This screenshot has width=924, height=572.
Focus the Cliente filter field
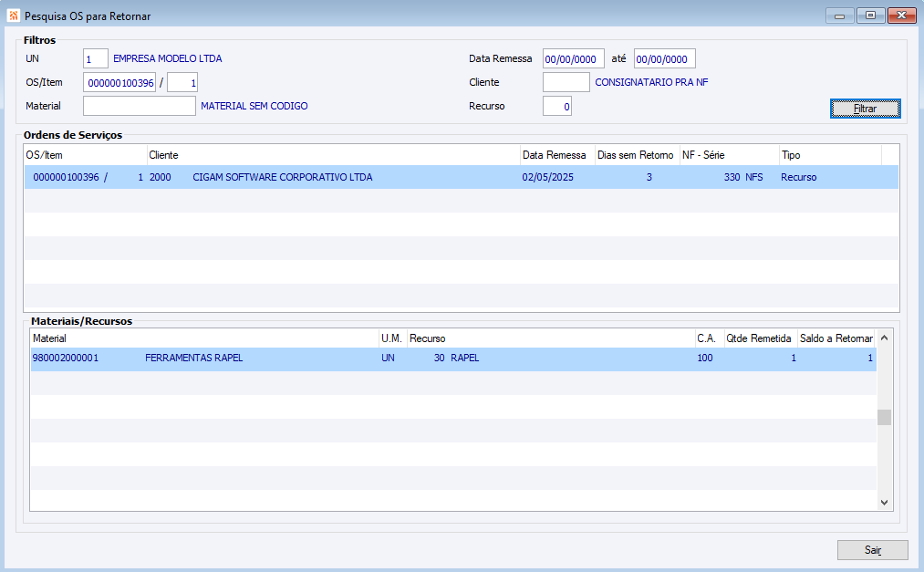click(566, 82)
